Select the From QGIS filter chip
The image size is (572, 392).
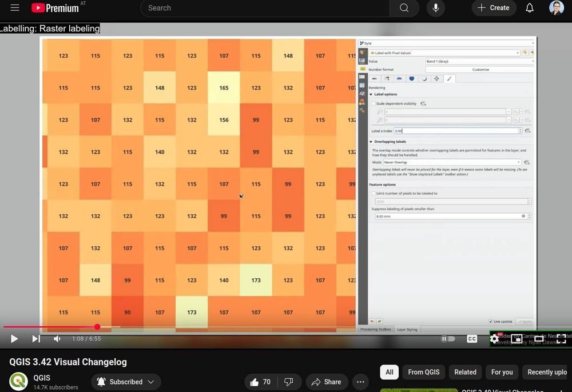point(423,372)
